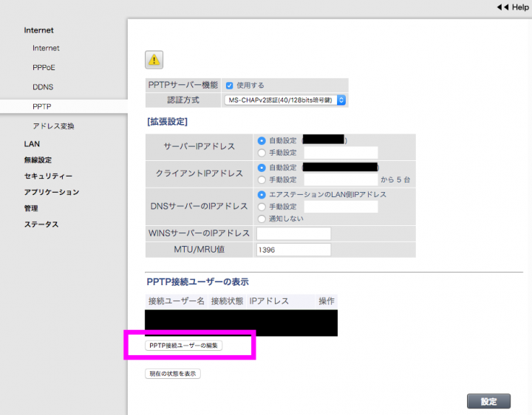Open the Help link at top right

coord(520,7)
